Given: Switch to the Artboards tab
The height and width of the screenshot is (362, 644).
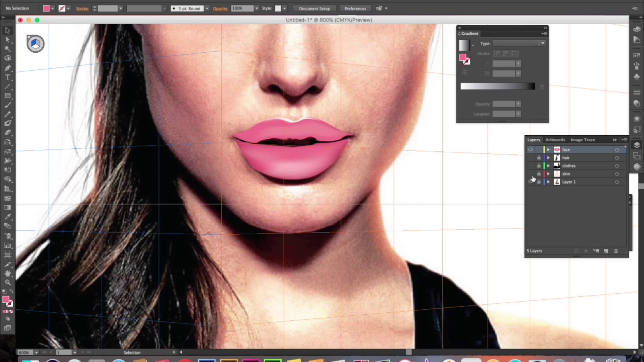Looking at the screenshot, I should pyautogui.click(x=555, y=139).
